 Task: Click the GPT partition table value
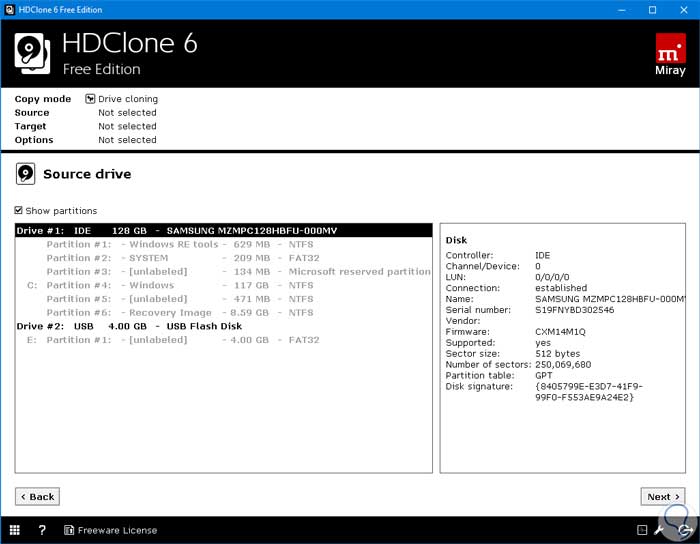pyautogui.click(x=544, y=375)
